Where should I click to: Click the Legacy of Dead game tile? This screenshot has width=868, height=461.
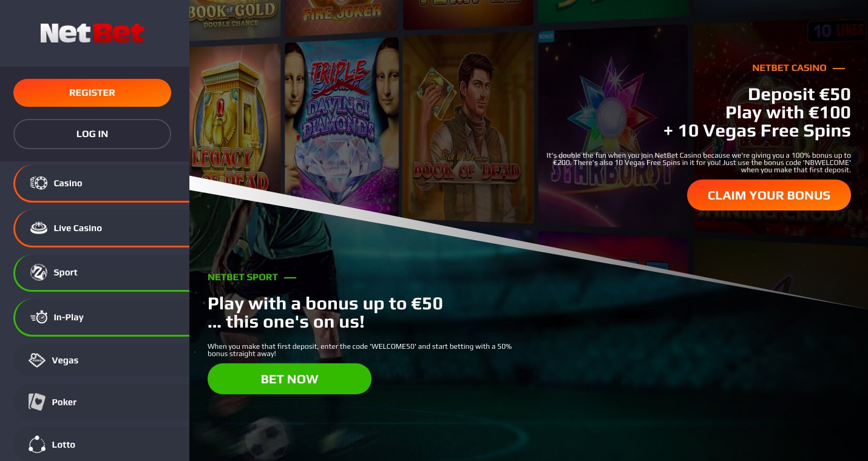coord(234,115)
